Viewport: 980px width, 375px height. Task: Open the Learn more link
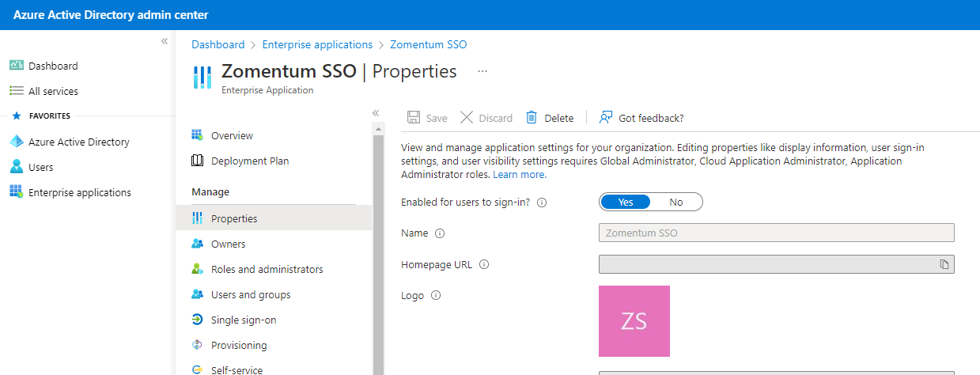coord(518,174)
